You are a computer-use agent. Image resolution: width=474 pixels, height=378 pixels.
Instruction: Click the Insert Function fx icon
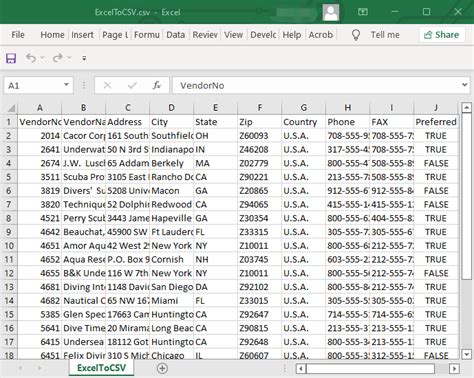(157, 86)
